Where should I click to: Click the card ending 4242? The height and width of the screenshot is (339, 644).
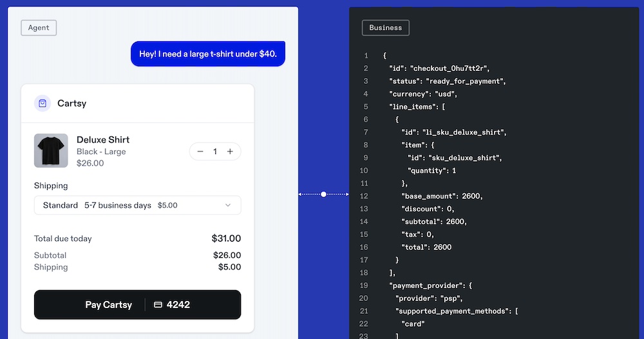pos(178,305)
